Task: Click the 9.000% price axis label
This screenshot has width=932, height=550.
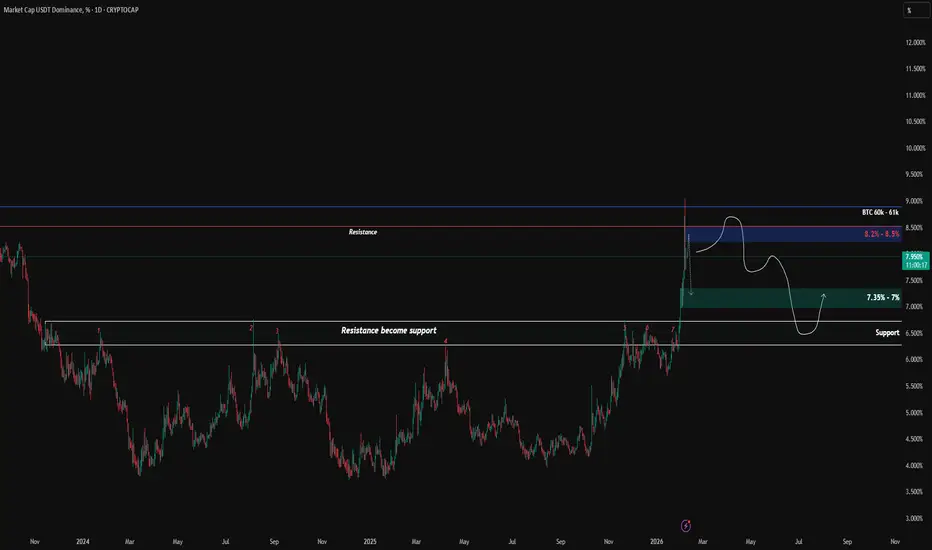Action: coord(915,201)
